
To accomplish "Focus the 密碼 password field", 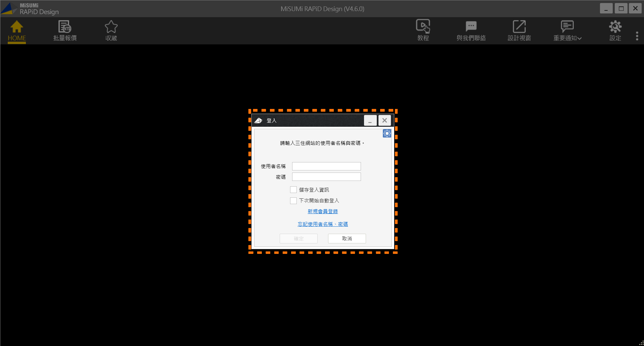I will coord(326,177).
